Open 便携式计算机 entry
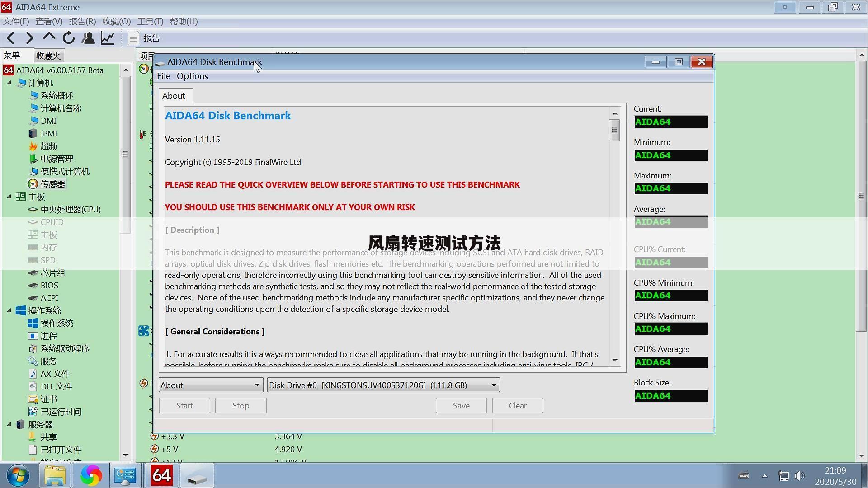 65,172
